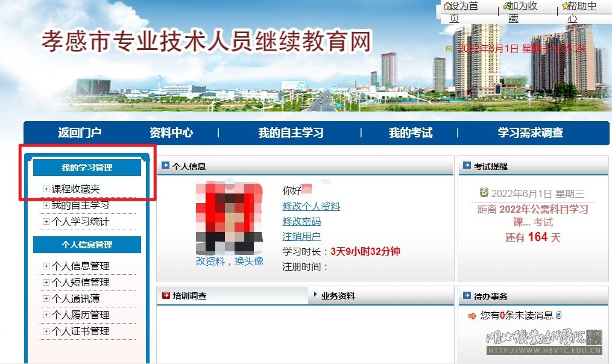Image resolution: width=612 pixels, height=364 pixels.
Task: Switch to the 业务资料 tab
Action: [x=338, y=296]
